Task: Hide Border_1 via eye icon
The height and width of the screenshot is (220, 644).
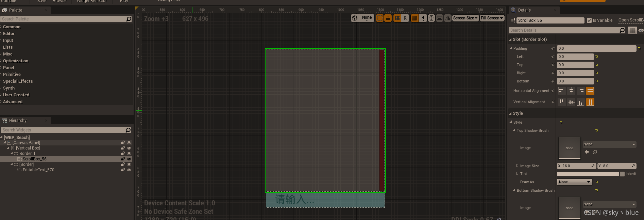Action: [129, 154]
